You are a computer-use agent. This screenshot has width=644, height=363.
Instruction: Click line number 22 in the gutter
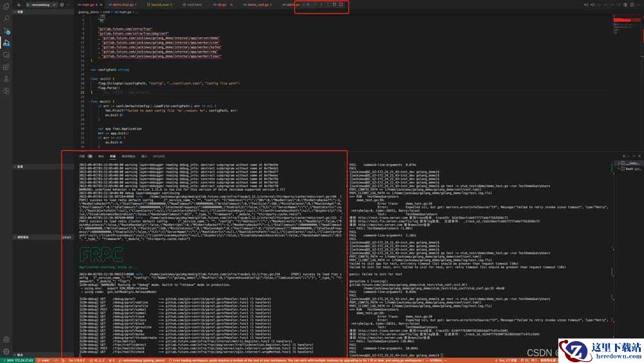click(82, 92)
